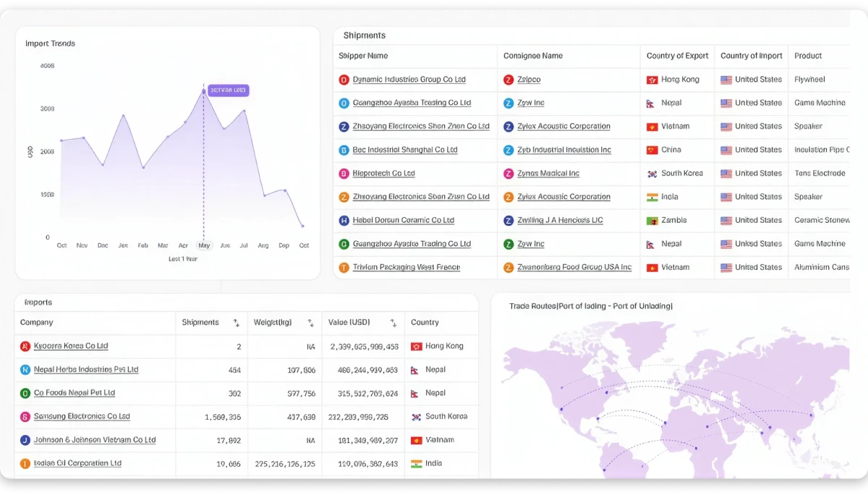Viewport: 868px width, 495px height.
Task: Sort Imports table by Value (USD) column
Action: [x=393, y=323]
